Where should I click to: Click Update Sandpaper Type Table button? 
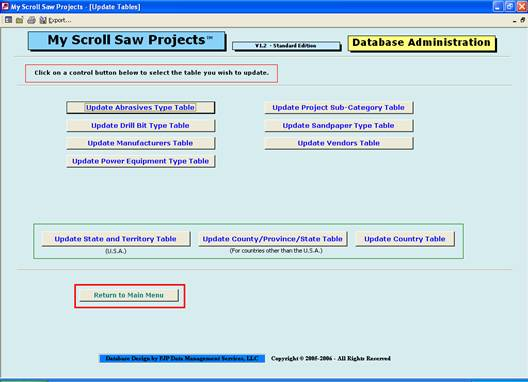click(338, 125)
